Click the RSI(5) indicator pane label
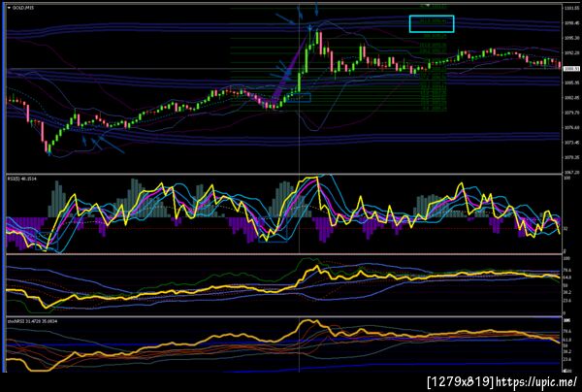 point(22,179)
